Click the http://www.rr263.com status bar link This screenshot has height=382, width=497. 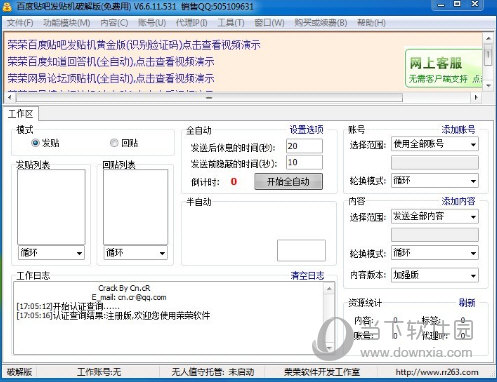[x=437, y=372]
